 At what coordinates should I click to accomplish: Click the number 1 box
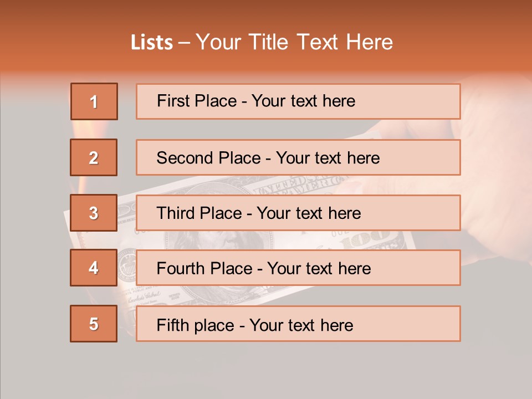(x=94, y=101)
